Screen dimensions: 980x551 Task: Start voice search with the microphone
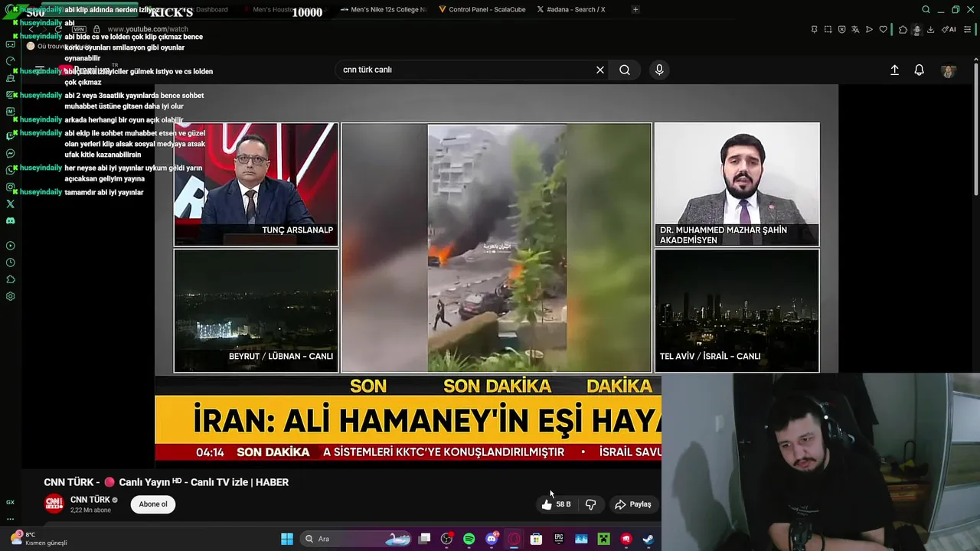tap(659, 70)
